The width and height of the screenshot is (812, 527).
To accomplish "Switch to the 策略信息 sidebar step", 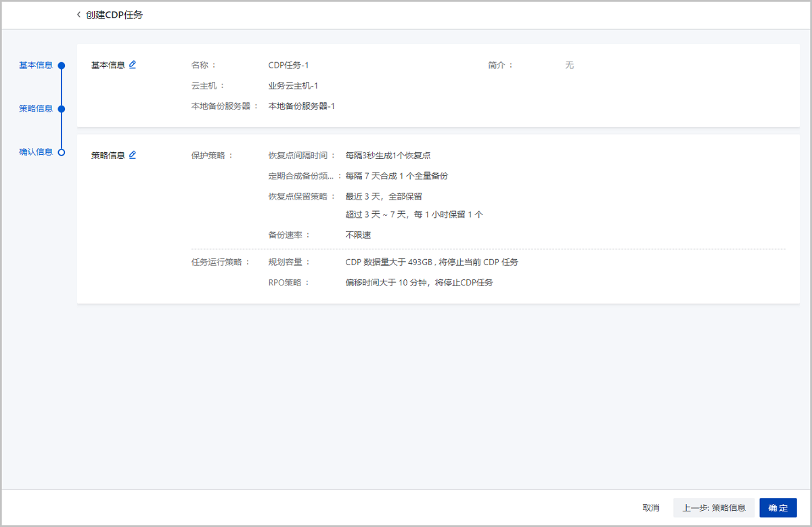I will pyautogui.click(x=37, y=108).
